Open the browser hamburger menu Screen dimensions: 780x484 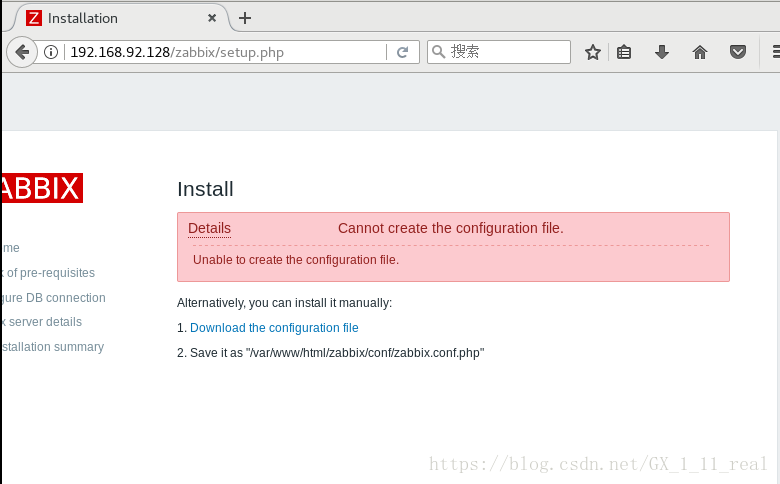tap(776, 52)
